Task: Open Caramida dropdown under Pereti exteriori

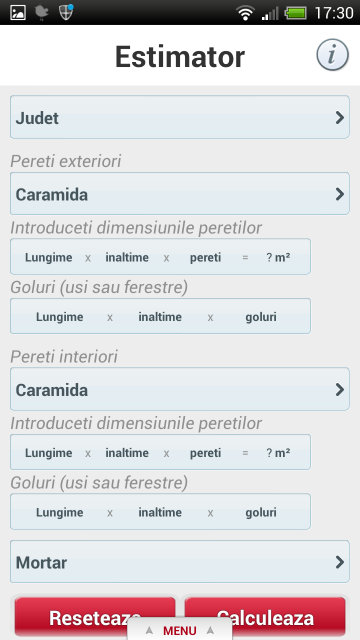Action: pyautogui.click(x=180, y=194)
